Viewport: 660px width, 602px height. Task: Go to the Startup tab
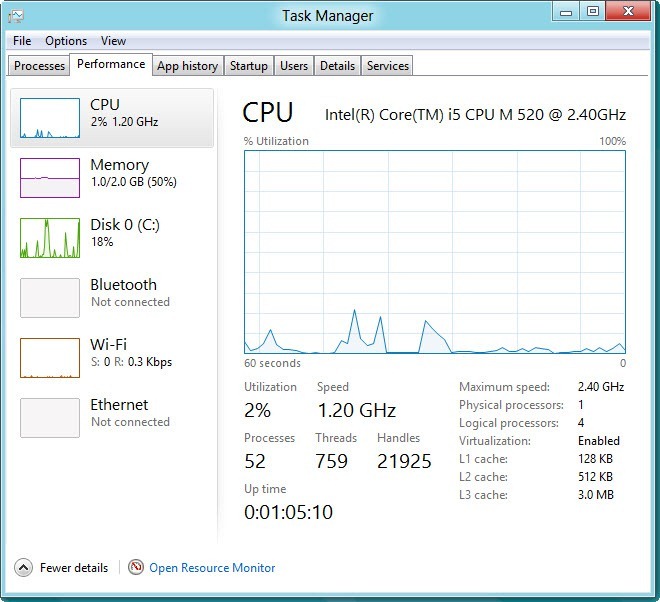(x=248, y=66)
